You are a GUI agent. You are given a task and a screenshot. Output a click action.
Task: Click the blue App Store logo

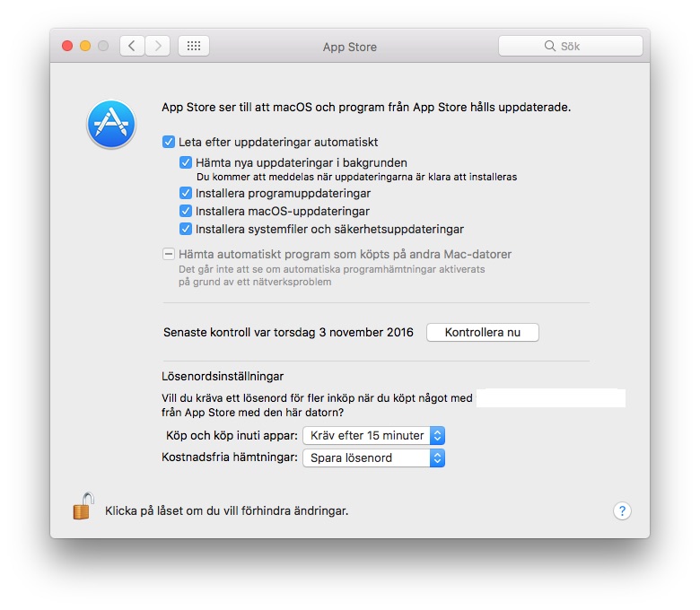point(111,124)
